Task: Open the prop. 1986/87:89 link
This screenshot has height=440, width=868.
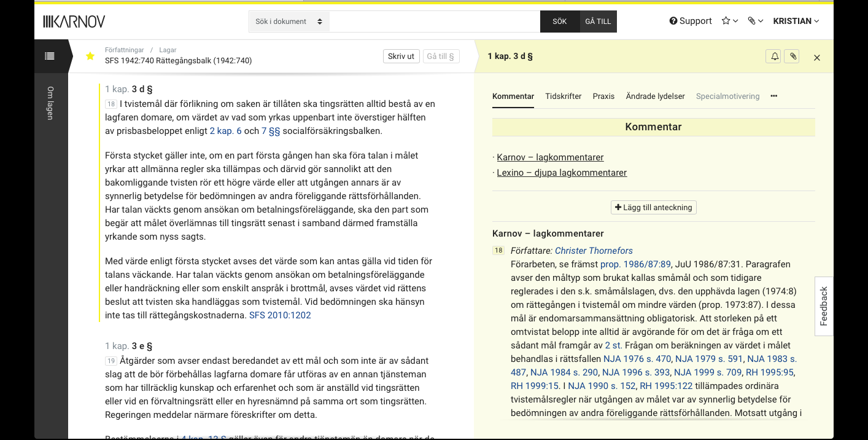Action: pyautogui.click(x=634, y=264)
